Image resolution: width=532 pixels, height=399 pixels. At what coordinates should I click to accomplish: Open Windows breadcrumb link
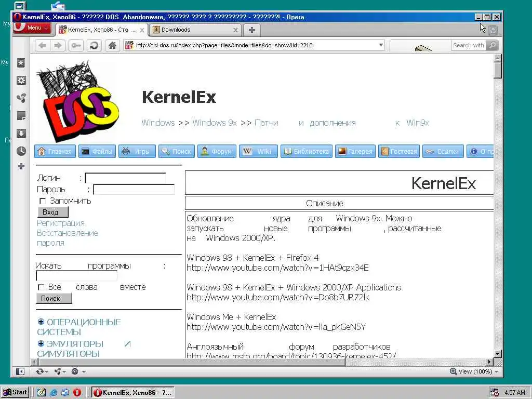158,123
